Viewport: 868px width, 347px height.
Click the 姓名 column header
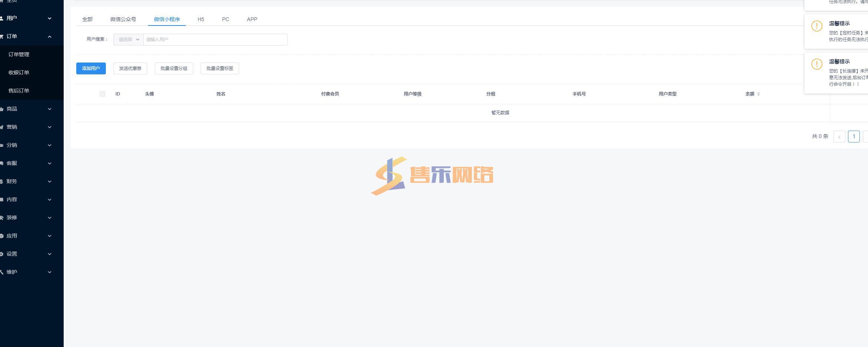(x=221, y=94)
